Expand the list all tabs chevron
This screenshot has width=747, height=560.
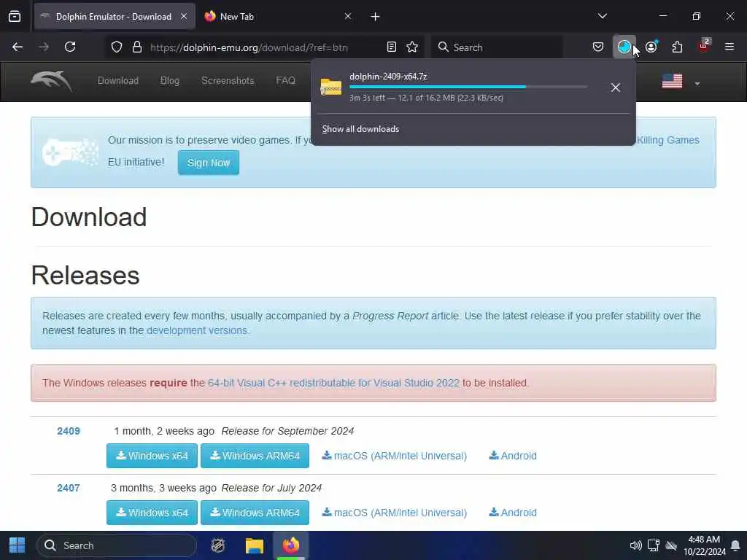pos(603,16)
